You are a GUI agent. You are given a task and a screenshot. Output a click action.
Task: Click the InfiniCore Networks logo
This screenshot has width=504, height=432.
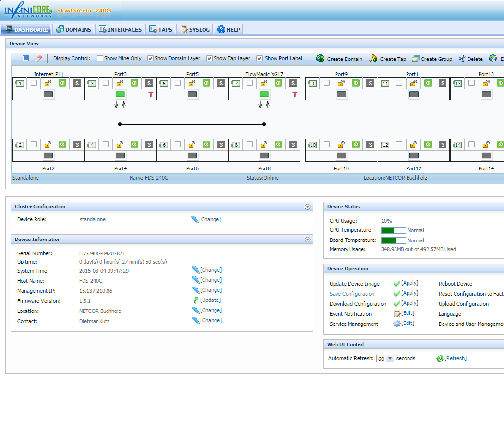coord(28,10)
